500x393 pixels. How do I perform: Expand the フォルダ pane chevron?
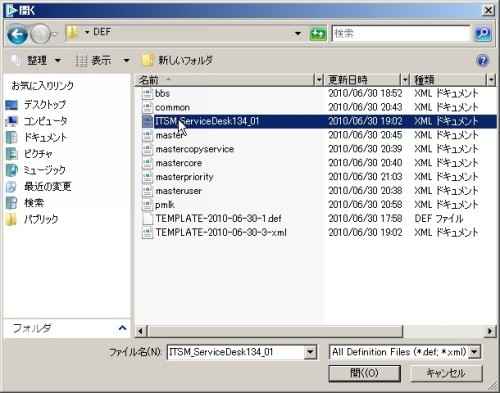[122, 328]
